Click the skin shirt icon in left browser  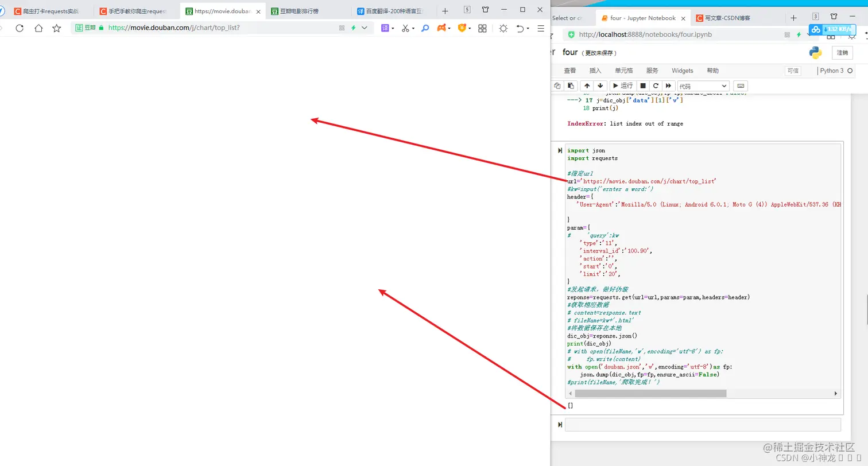486,10
